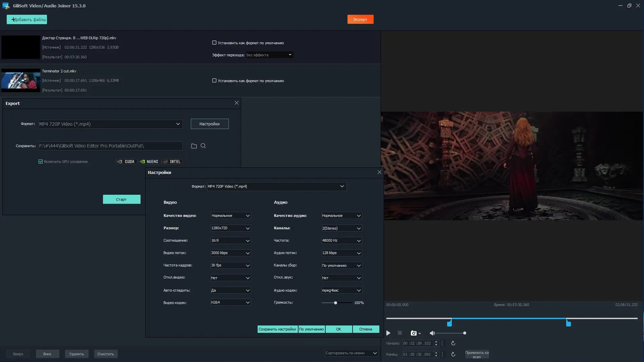The height and width of the screenshot is (362, 644).
Task: Click the stop playback square
Action: (399, 333)
